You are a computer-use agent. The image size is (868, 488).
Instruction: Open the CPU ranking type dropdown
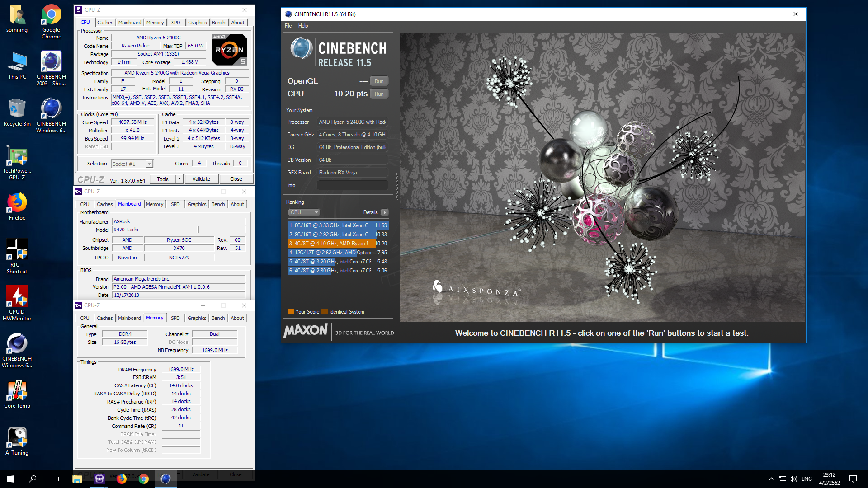[x=303, y=212]
